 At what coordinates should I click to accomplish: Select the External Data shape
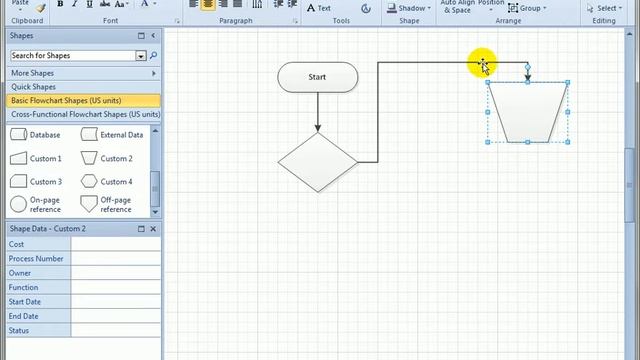click(112, 135)
